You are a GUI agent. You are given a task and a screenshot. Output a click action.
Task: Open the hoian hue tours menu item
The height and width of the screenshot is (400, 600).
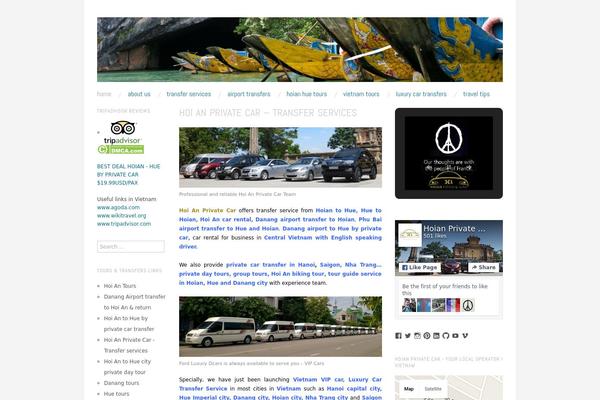click(307, 94)
